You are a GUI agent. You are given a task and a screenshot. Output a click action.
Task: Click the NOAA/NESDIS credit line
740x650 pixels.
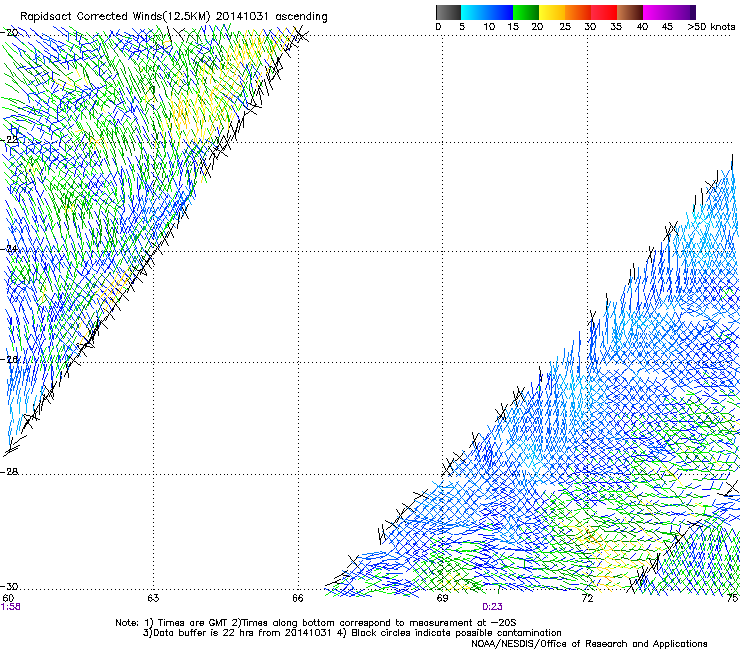(x=589, y=643)
